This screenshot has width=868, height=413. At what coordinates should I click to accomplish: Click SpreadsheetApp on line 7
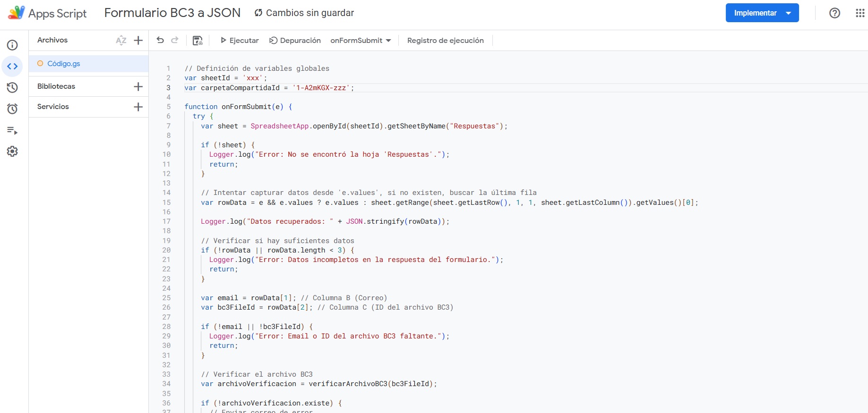(x=280, y=126)
